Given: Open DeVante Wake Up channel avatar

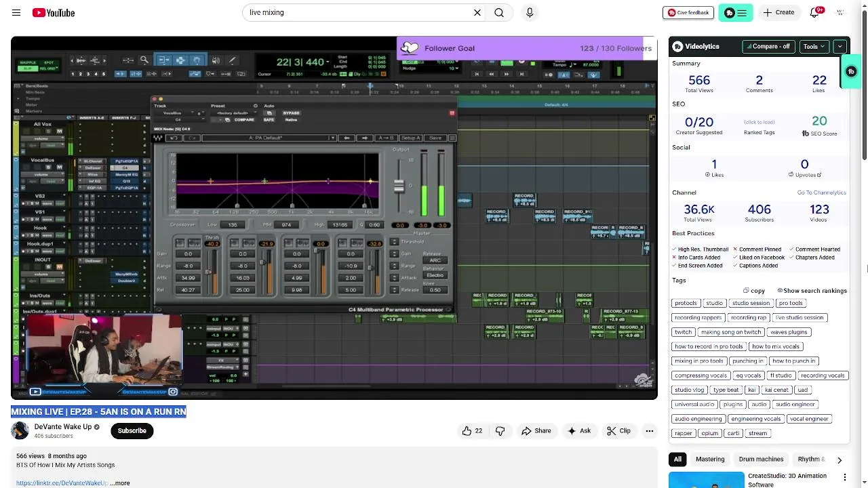Looking at the screenshot, I should [x=20, y=430].
